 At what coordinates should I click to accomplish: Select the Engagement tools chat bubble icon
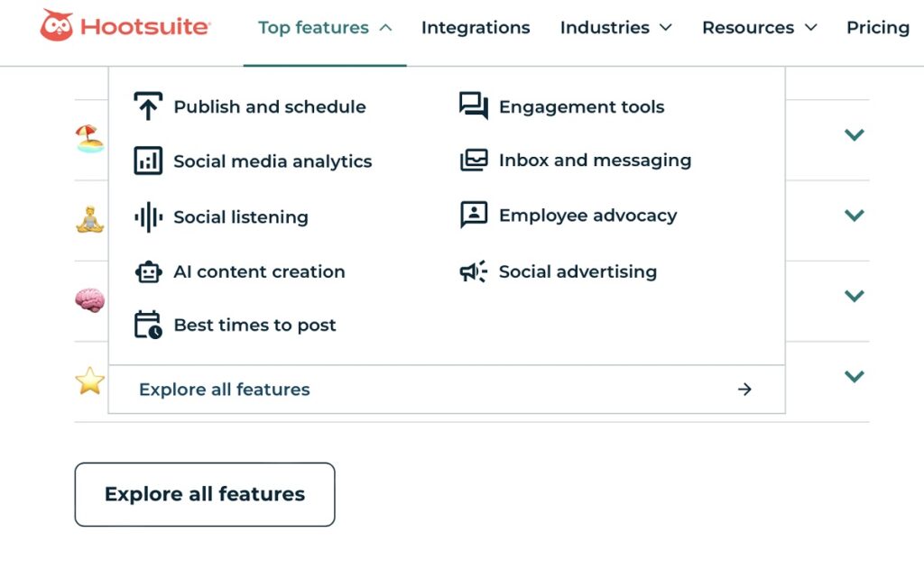tap(474, 106)
